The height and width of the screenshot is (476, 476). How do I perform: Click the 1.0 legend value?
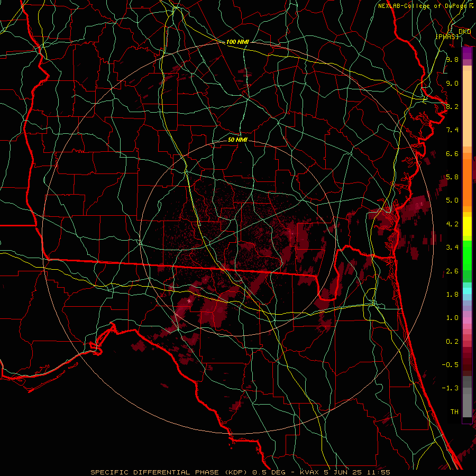[452, 318]
